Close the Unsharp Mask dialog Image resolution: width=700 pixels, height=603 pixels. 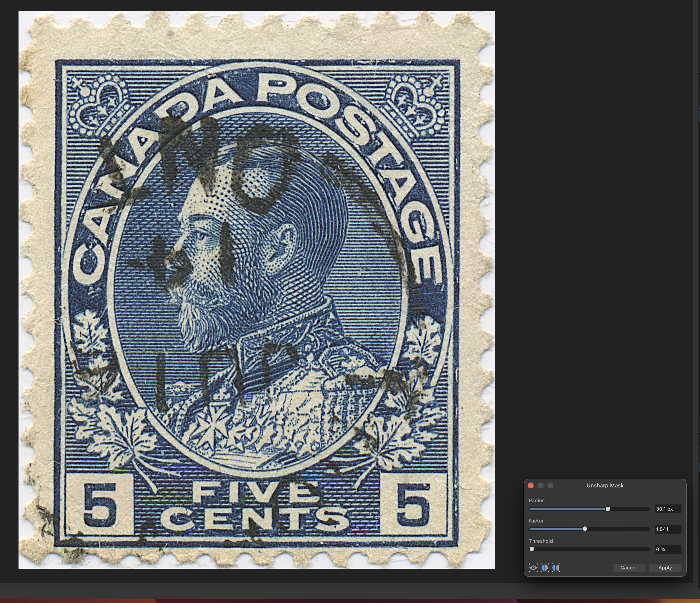530,485
